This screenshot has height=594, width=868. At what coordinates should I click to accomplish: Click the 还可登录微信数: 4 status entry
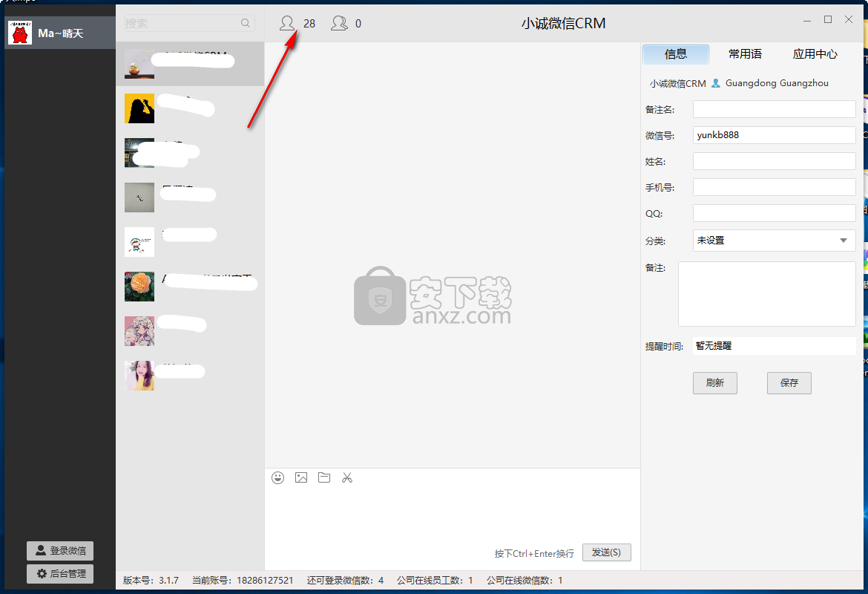point(345,581)
